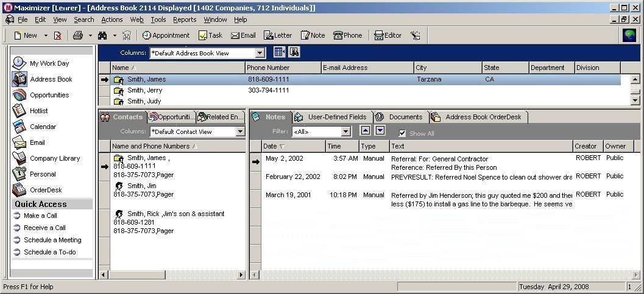This screenshot has height=294, width=644.
Task: Click the move note down arrow button
Action: point(380,130)
